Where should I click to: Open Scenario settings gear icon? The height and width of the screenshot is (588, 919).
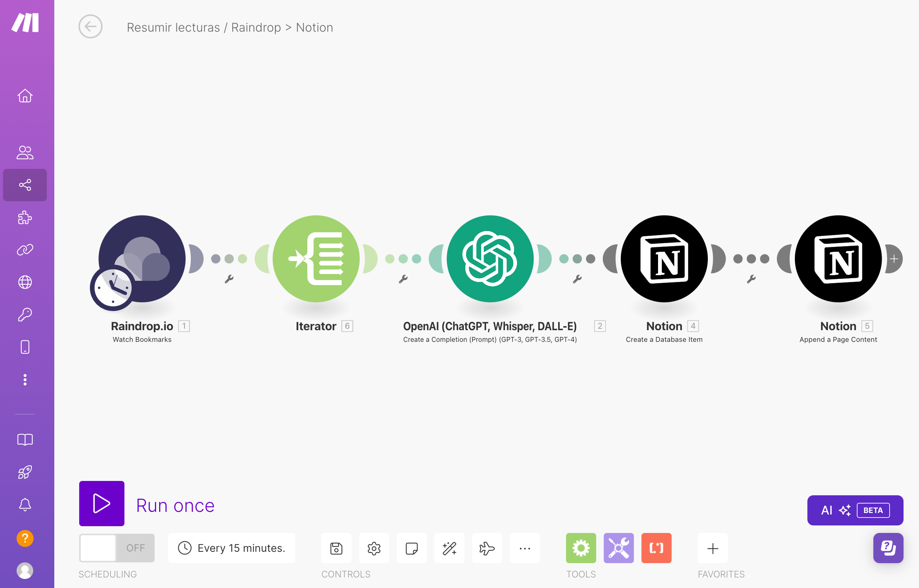pos(374,548)
